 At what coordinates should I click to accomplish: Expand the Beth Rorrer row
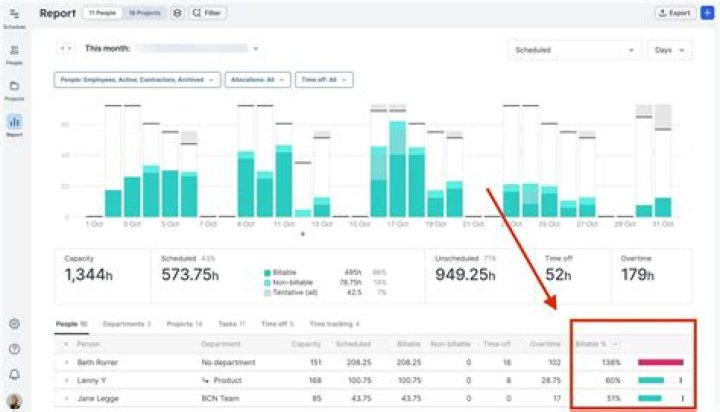click(67, 362)
